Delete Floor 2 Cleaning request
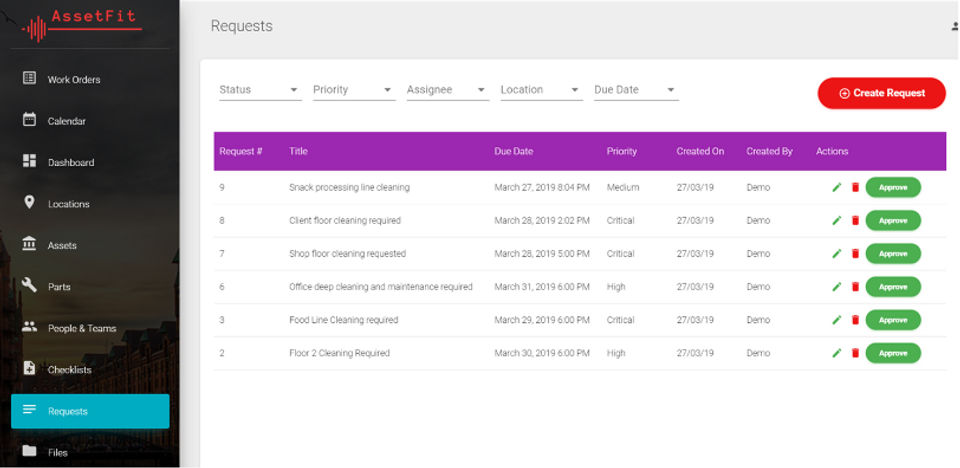The image size is (960, 468). (855, 353)
